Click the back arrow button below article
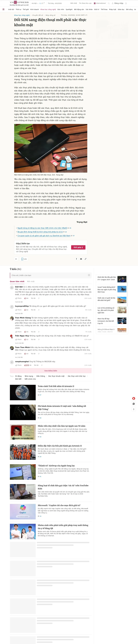138x644 pixels. pyautogui.click(x=16, y=259)
